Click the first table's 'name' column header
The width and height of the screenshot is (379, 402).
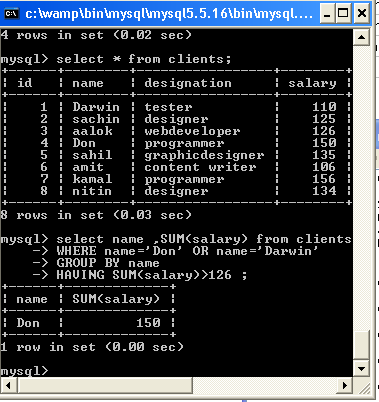[88, 83]
